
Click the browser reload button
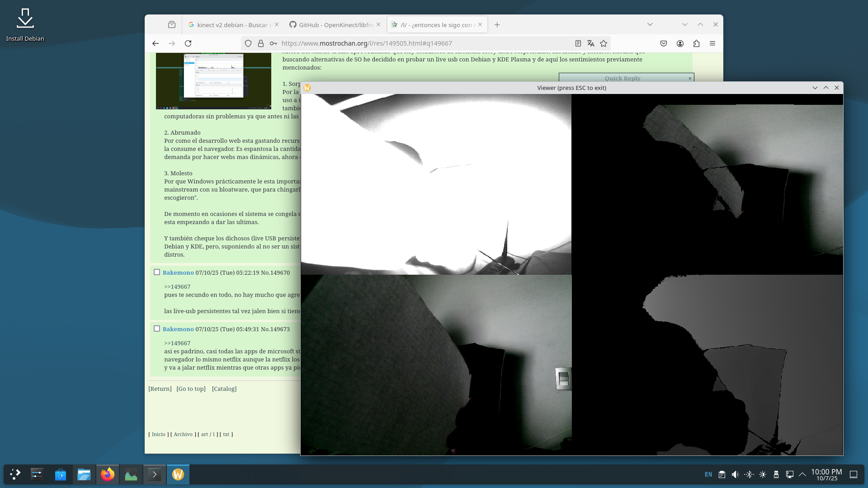(x=188, y=43)
